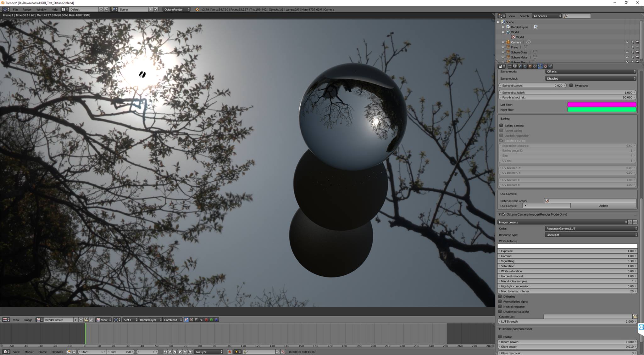Show the red channel in image editor
This screenshot has height=355, width=644.
point(206,320)
